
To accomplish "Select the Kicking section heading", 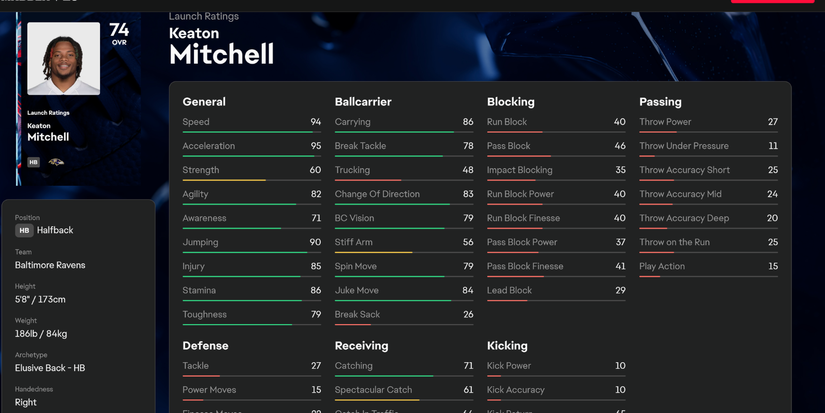I will [x=507, y=345].
